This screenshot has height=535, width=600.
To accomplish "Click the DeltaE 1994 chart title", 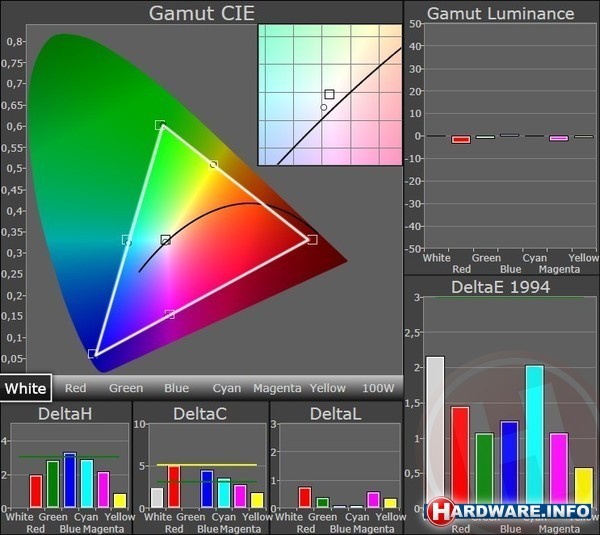I will point(501,287).
